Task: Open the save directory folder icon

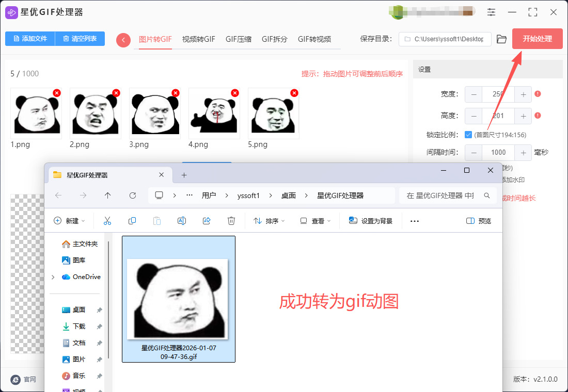Action: point(501,39)
